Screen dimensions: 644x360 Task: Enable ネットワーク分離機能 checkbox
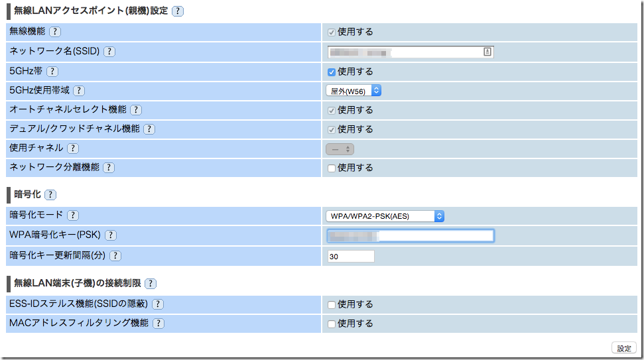332,168
